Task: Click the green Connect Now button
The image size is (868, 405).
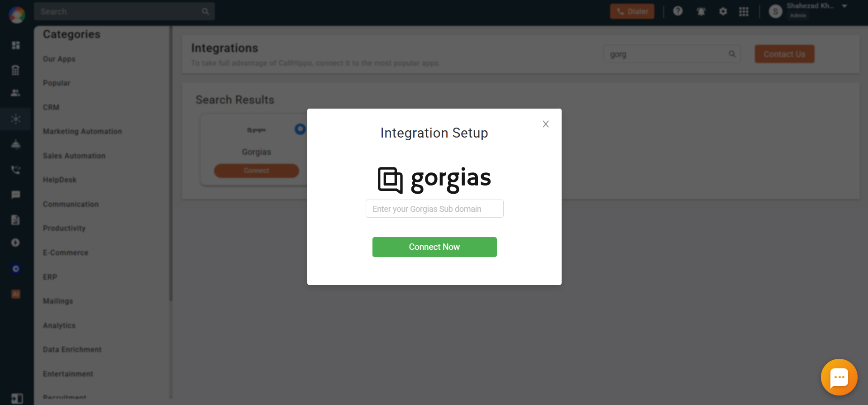Action: 434,247
